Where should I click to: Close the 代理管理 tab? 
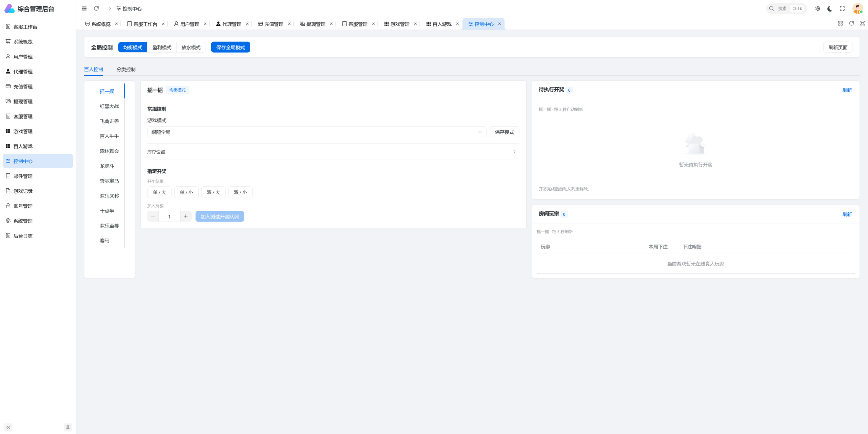point(247,24)
